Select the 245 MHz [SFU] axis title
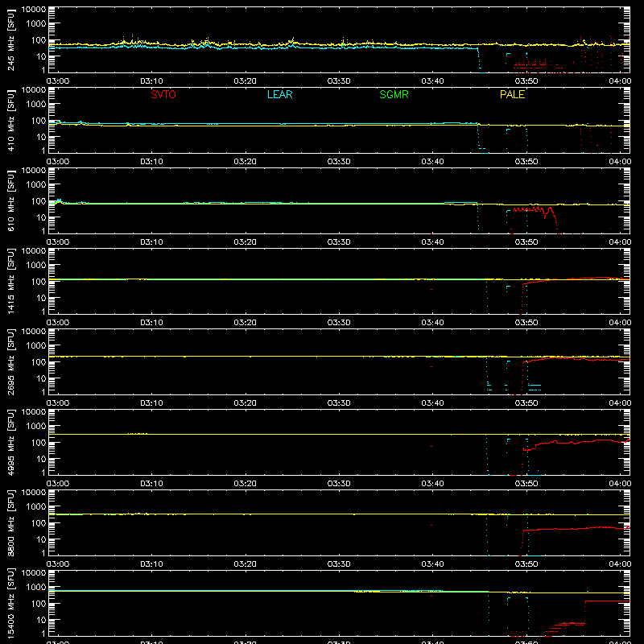The image size is (644, 644). click(x=10, y=40)
